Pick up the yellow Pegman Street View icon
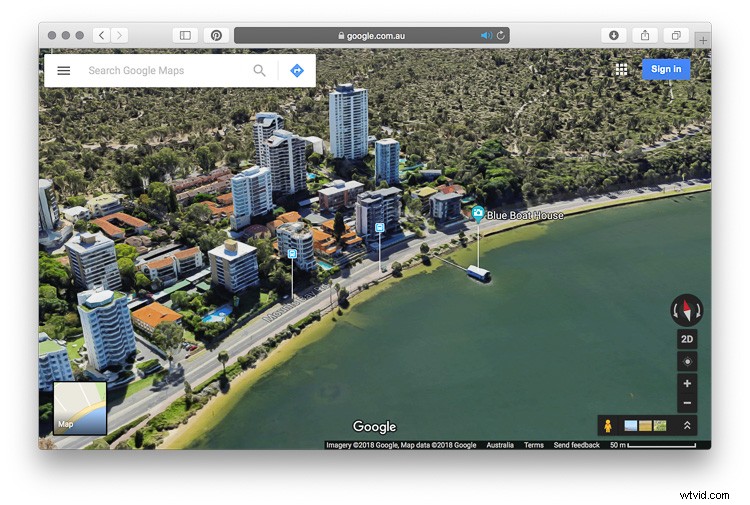 [607, 425]
